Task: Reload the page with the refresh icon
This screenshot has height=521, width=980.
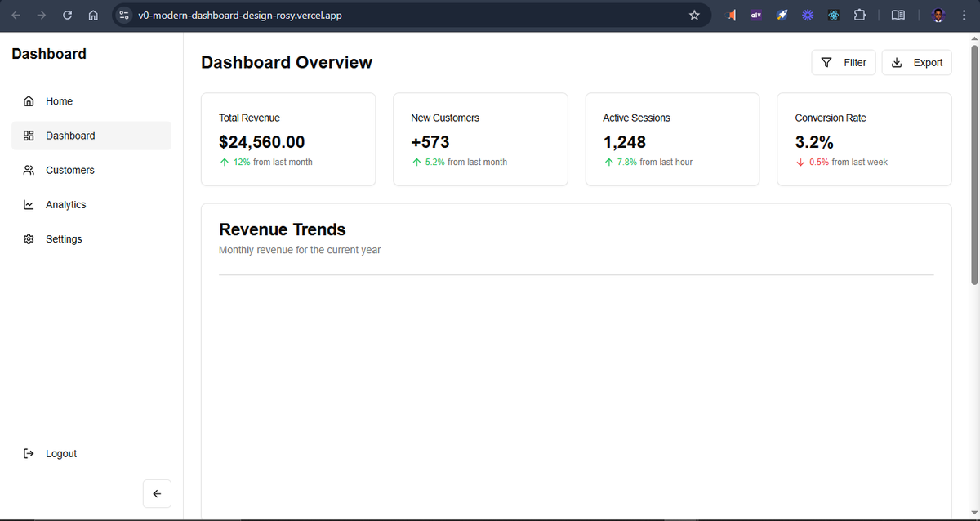Action: pyautogui.click(x=67, y=15)
